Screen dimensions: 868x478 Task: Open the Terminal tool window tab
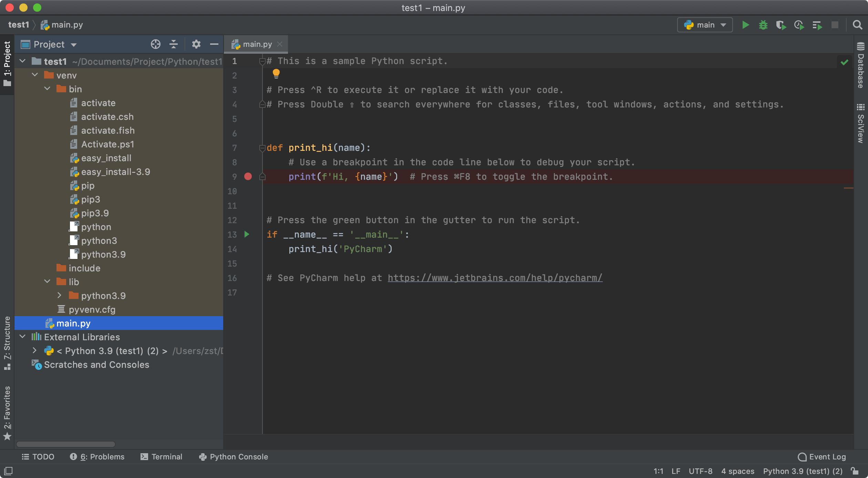point(161,457)
